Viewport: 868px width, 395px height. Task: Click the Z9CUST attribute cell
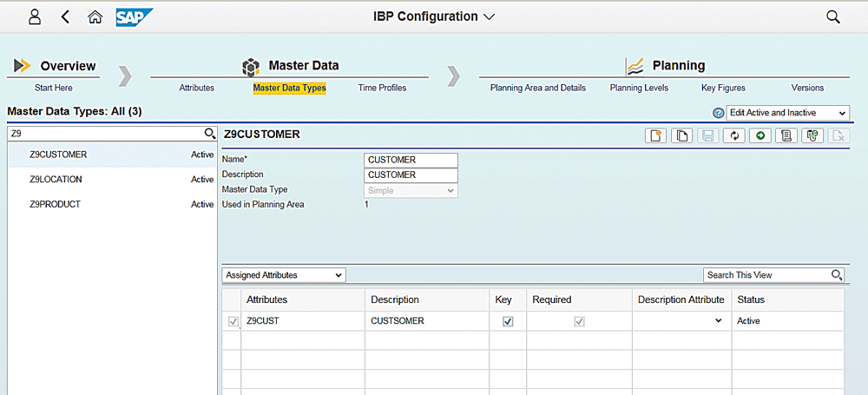(303, 321)
